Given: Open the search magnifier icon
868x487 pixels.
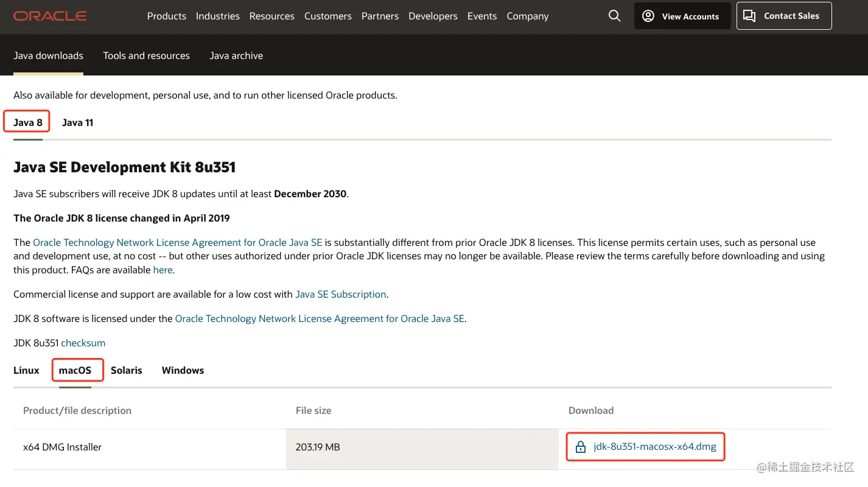Looking at the screenshot, I should tap(615, 16).
